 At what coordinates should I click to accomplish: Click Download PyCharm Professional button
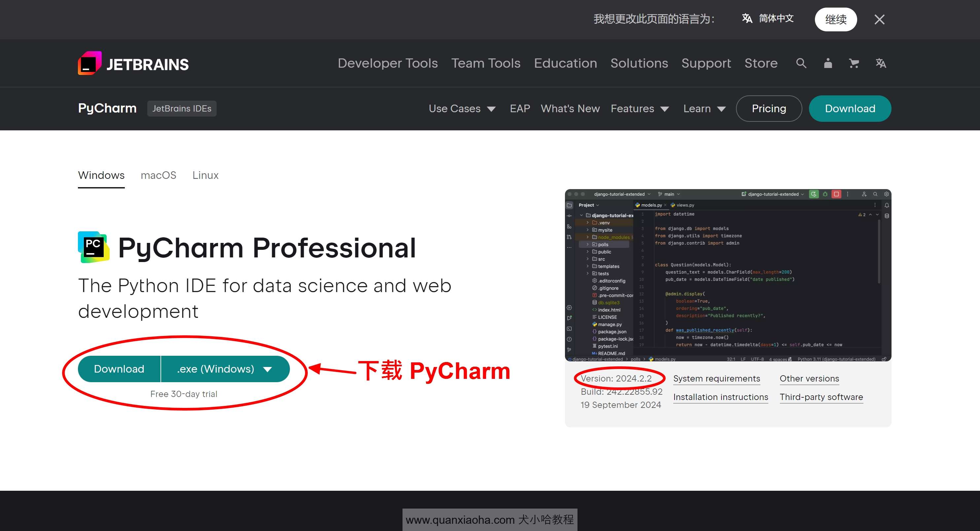coord(119,369)
